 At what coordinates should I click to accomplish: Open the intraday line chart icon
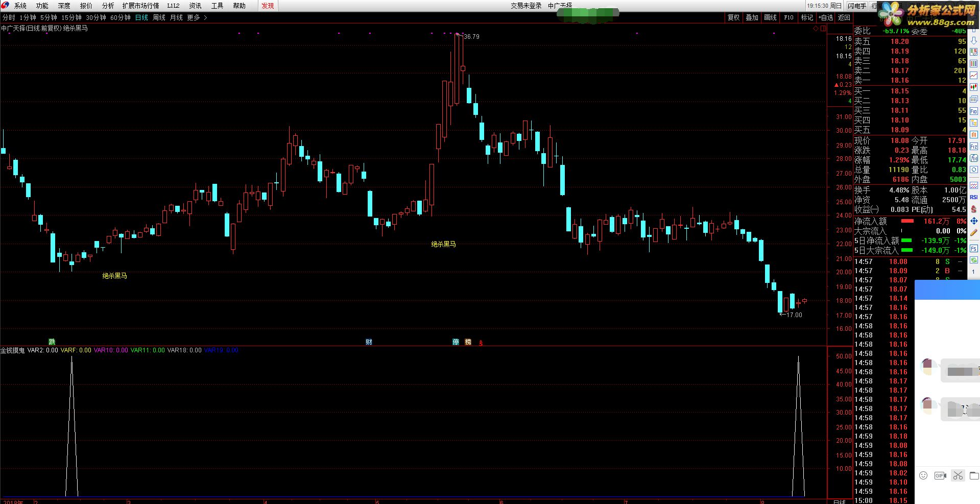[974, 76]
